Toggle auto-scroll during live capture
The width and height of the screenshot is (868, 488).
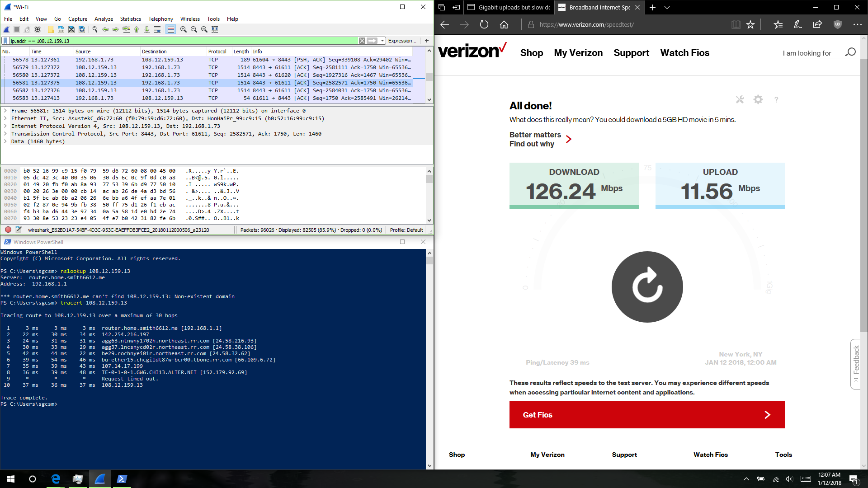pyautogui.click(x=157, y=29)
